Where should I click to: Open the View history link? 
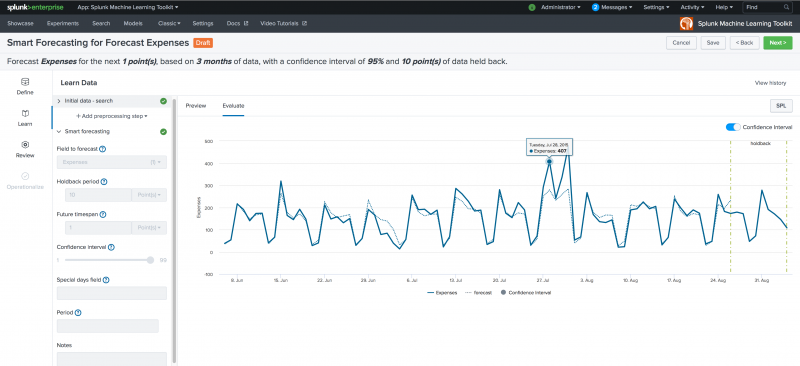point(770,83)
